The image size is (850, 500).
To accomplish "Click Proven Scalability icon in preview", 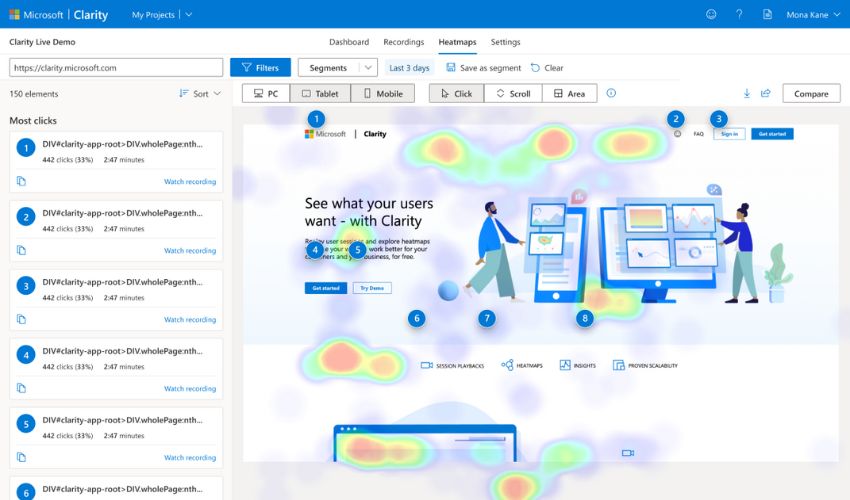I will [x=619, y=365].
